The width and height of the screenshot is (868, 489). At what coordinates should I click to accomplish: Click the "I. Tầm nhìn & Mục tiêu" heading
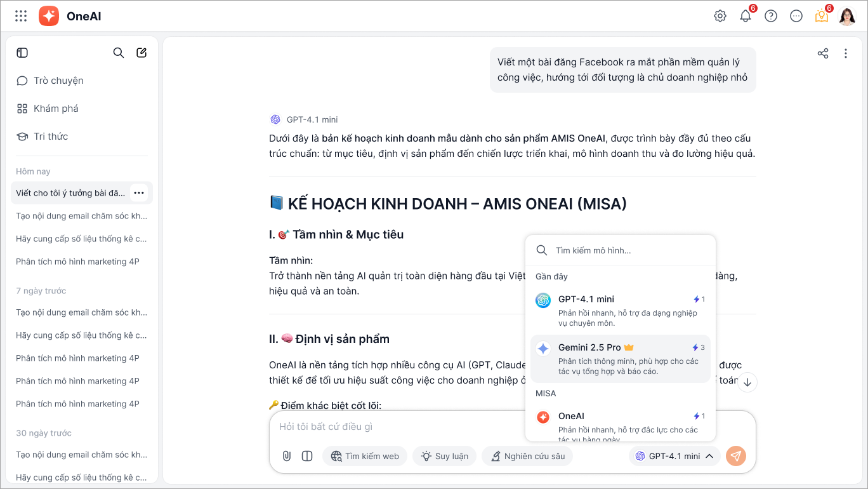point(336,234)
